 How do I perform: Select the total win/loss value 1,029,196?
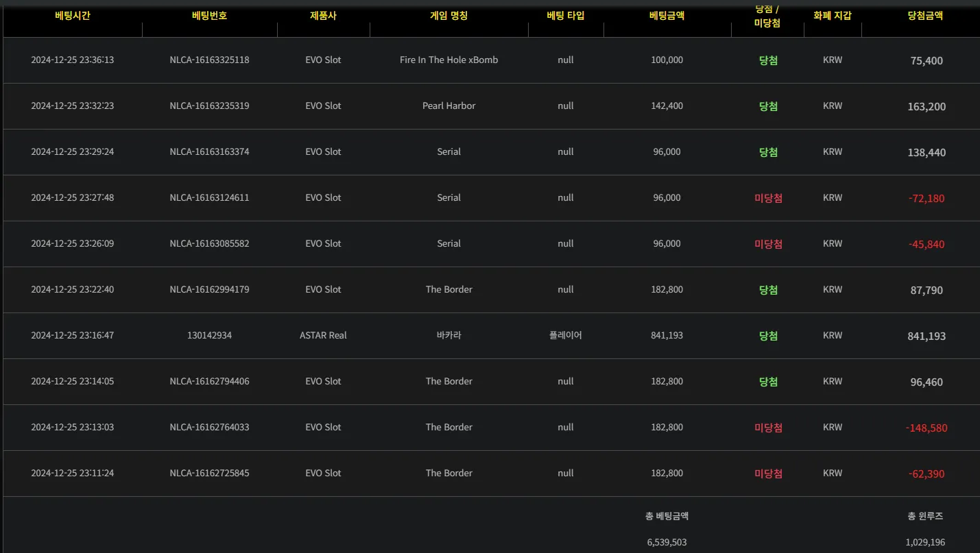point(925,542)
